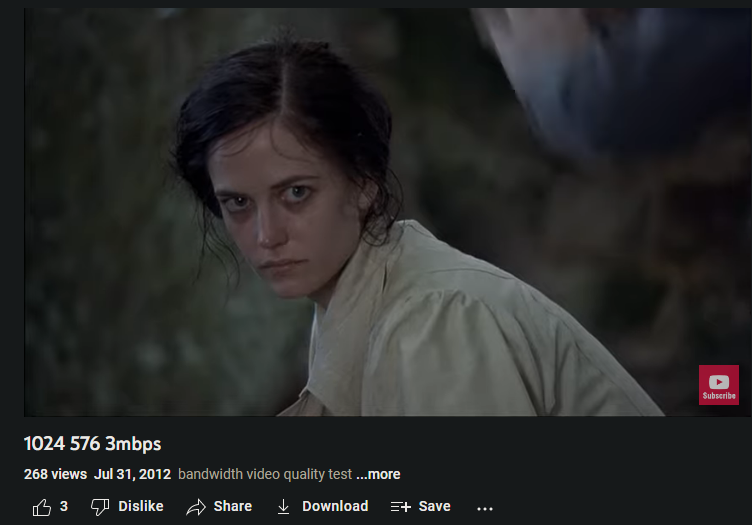Click the Jul 31, 2012 upload date
The image size is (752, 525).
coord(132,474)
